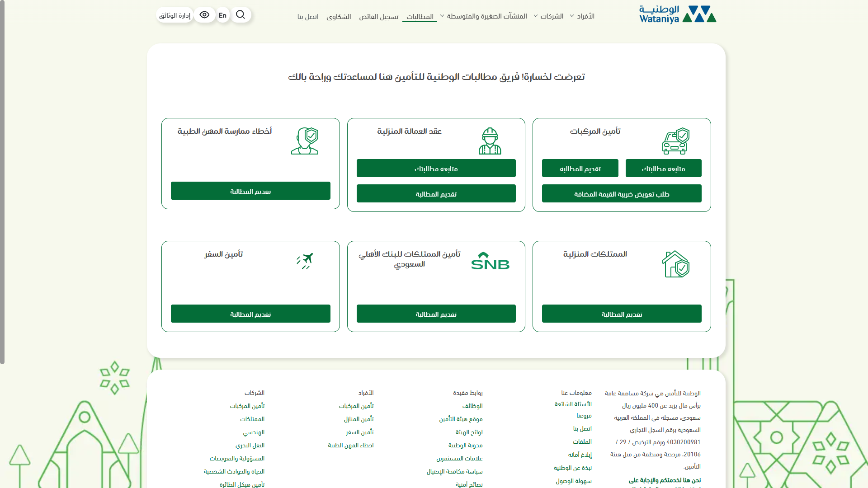
Task: Open إدارة الوثائق button
Action: point(175,15)
